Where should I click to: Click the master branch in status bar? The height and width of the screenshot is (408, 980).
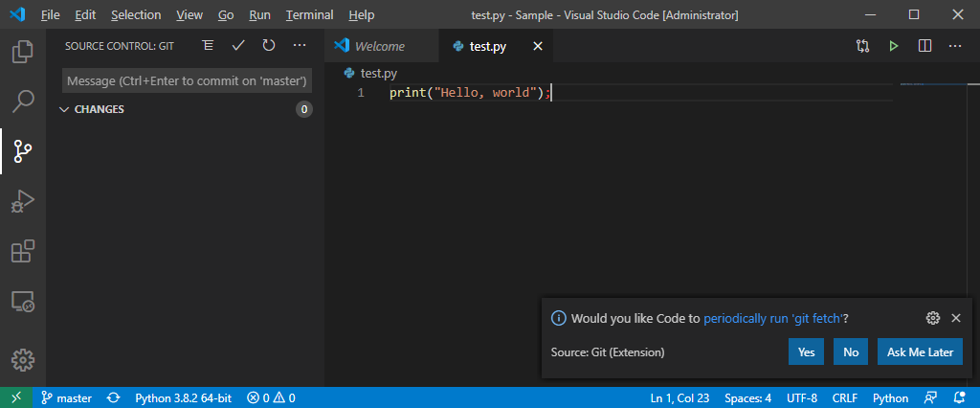(x=66, y=398)
